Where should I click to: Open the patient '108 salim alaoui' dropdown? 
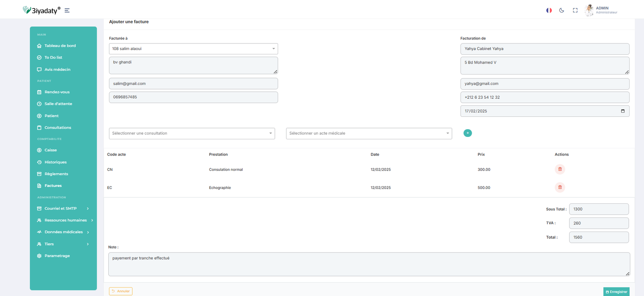[x=193, y=49]
